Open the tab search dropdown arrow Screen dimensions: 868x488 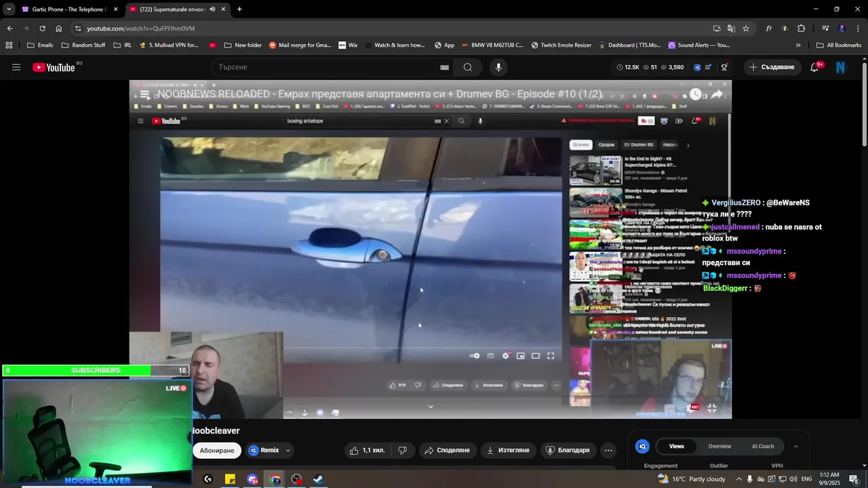point(9,9)
